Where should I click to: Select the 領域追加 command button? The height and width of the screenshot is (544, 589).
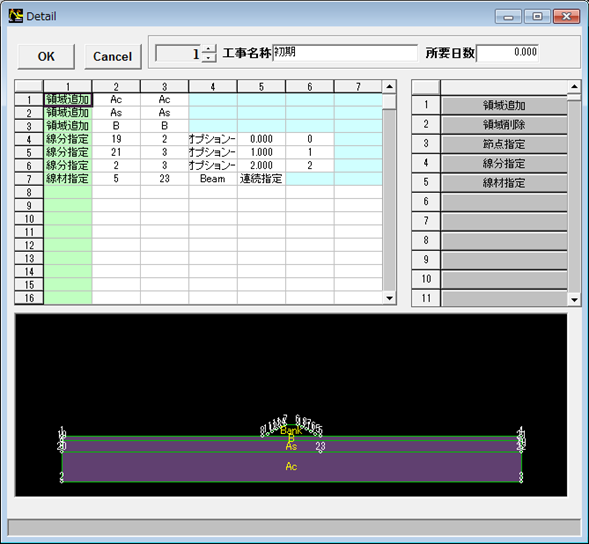(504, 105)
